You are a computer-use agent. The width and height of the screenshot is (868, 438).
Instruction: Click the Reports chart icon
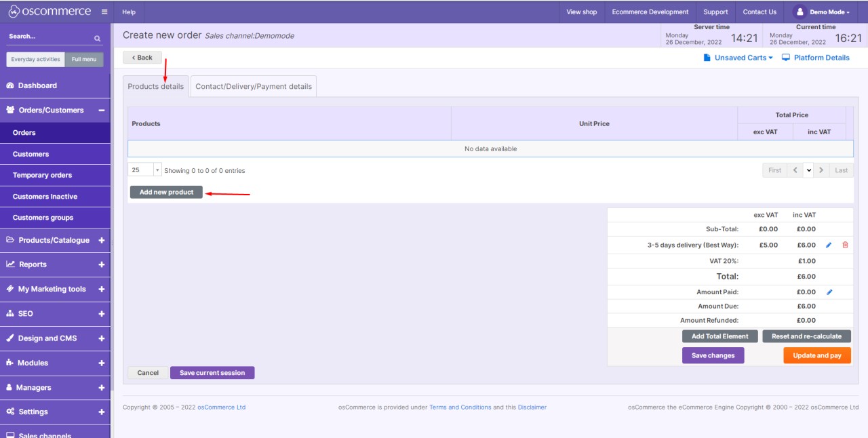(x=10, y=264)
